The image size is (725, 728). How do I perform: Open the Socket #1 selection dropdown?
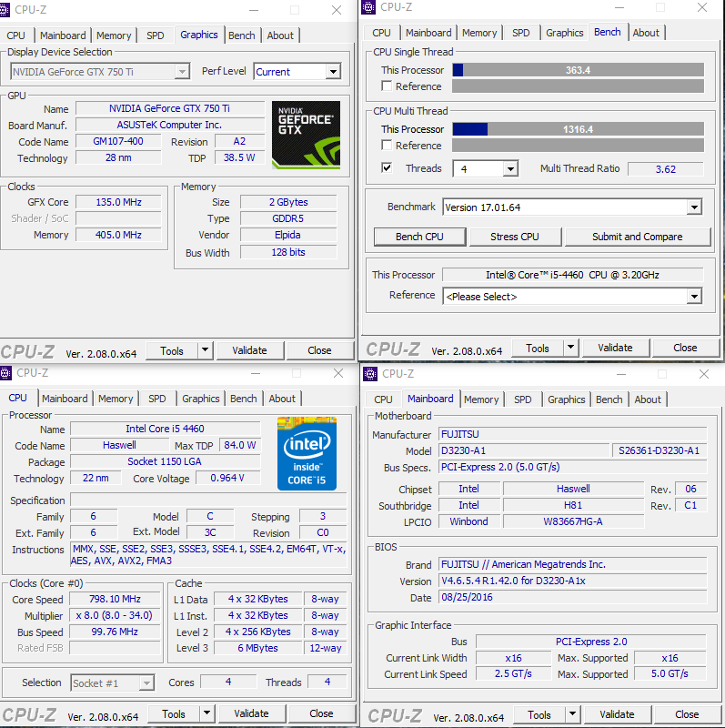(146, 683)
